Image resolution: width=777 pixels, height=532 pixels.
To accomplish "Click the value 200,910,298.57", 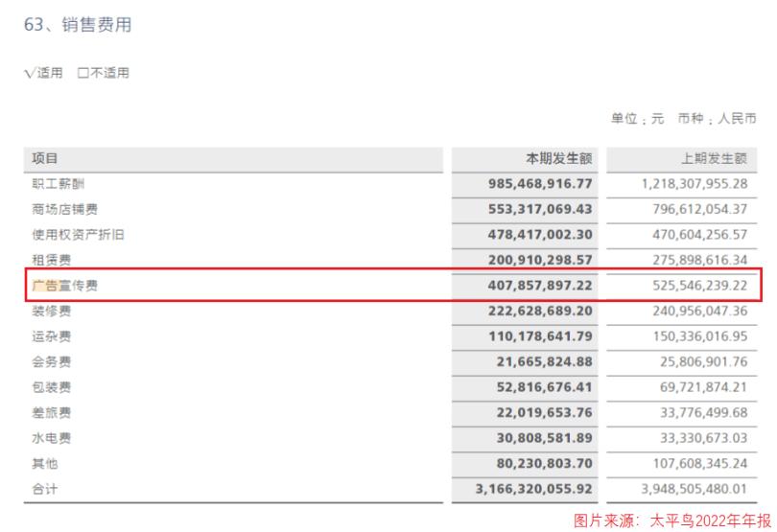I will pyautogui.click(x=540, y=260).
